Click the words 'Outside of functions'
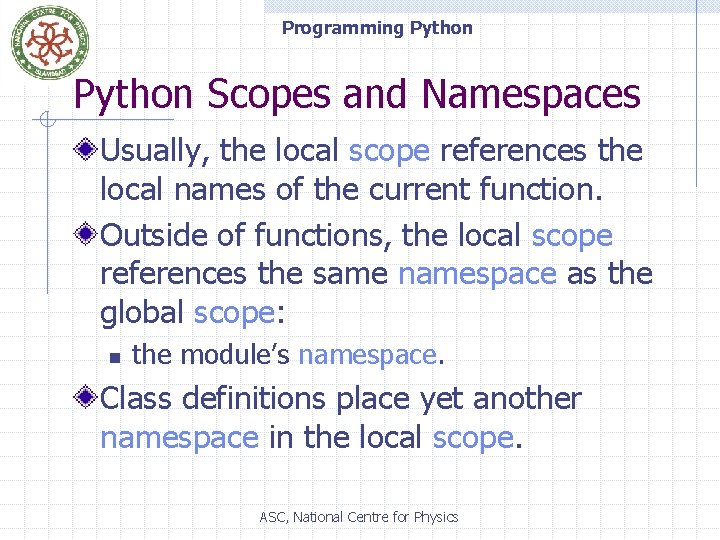 click(241, 235)
